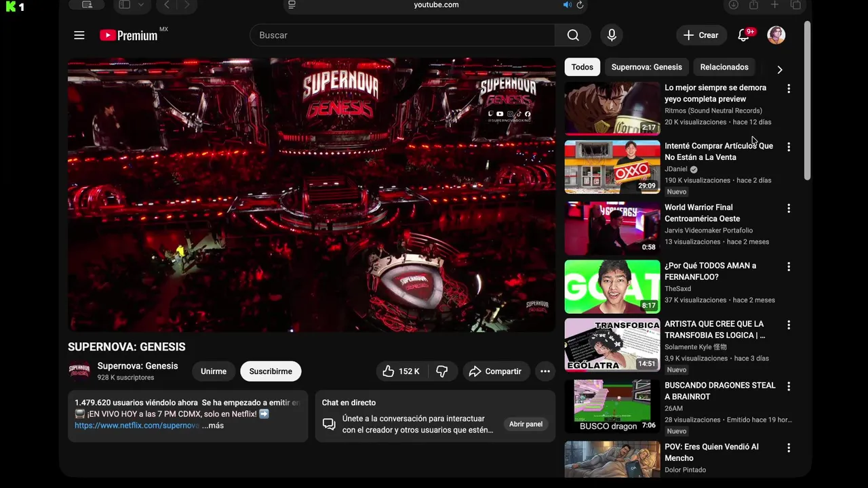Viewport: 868px width, 488px height.
Task: Open the browser share icon
Action: point(753,5)
